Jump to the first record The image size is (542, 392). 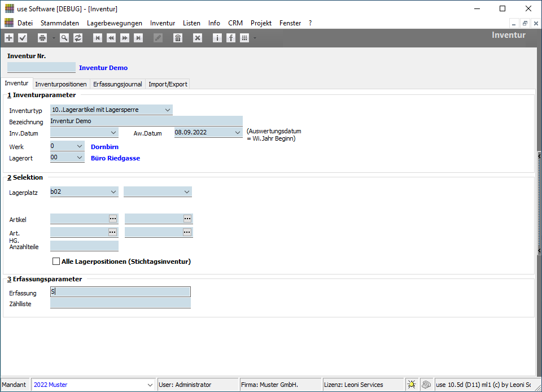[98, 38]
